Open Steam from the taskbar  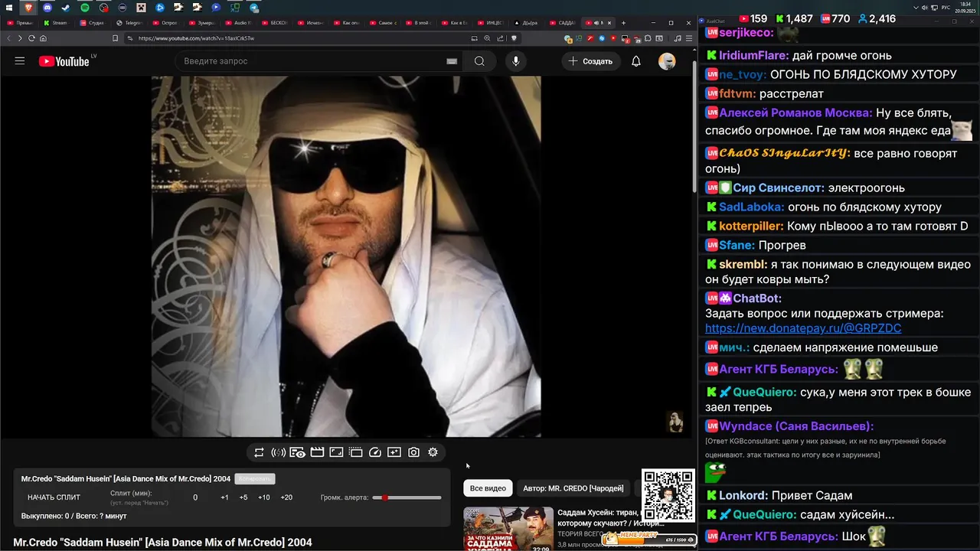pos(65,8)
